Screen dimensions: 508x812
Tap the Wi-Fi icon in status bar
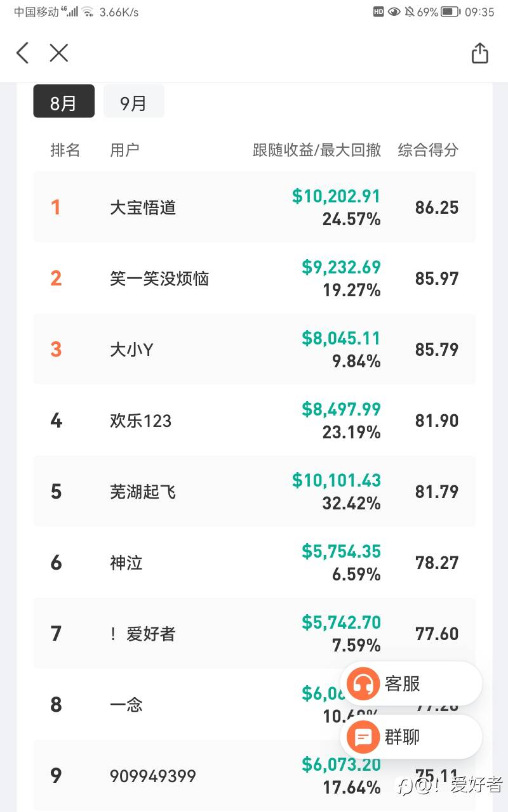[88, 11]
